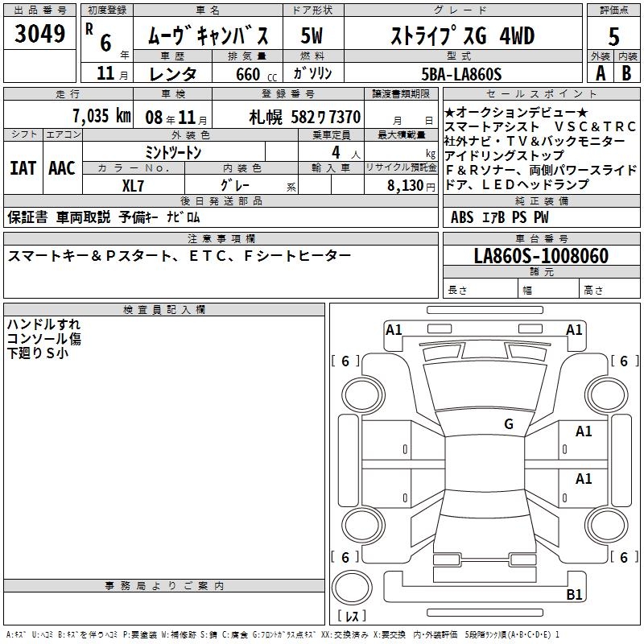Click the ハンドルすれ inspector note
Screen dimensions: 644x644
click(x=43, y=324)
